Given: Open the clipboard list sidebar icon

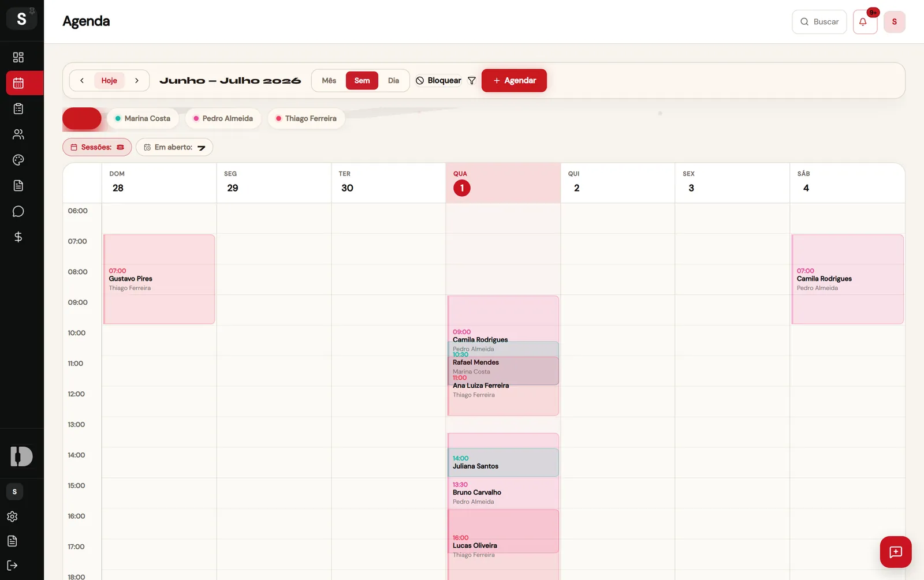Looking at the screenshot, I should click(x=18, y=108).
